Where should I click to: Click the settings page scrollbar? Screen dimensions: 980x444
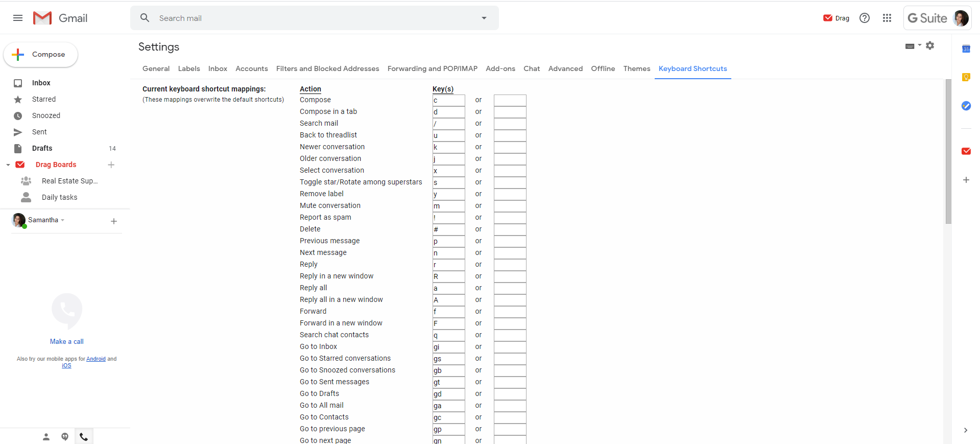948,152
